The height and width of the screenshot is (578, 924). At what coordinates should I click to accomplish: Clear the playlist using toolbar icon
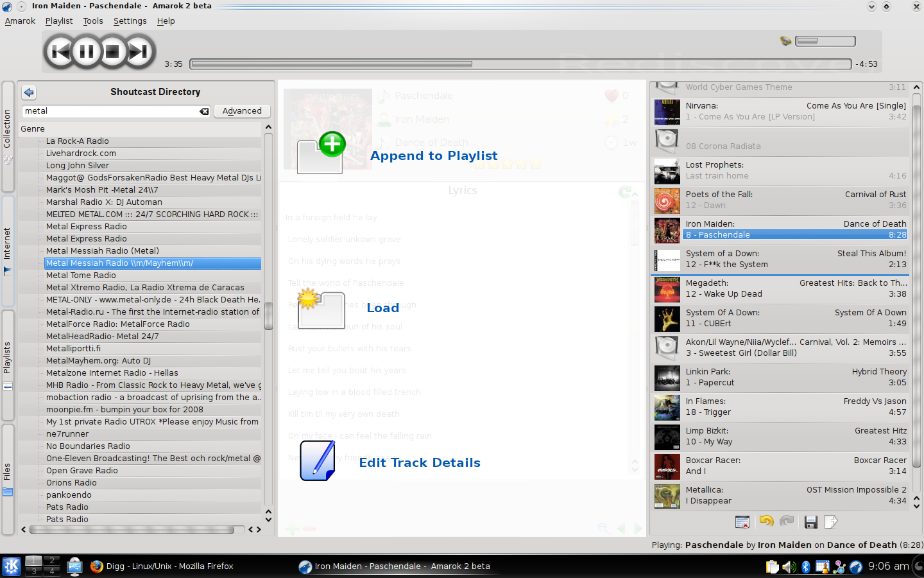[742, 522]
